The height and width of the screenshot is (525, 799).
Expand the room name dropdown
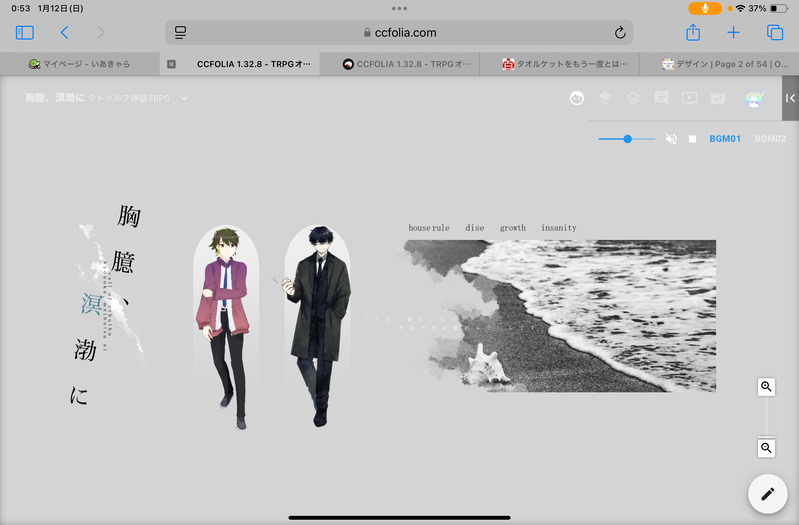tap(184, 98)
